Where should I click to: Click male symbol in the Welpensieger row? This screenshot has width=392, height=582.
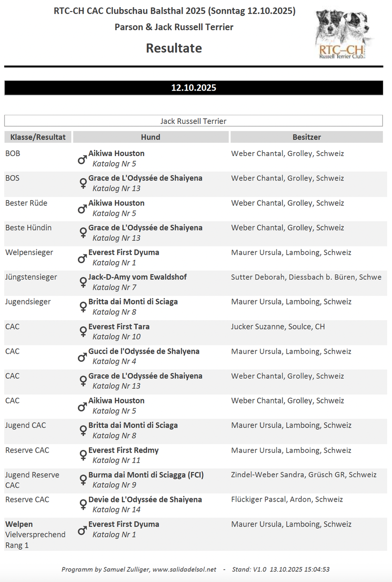point(82,258)
